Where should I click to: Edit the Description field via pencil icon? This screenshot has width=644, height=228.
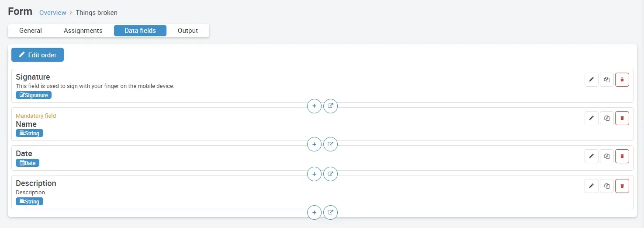point(591,186)
